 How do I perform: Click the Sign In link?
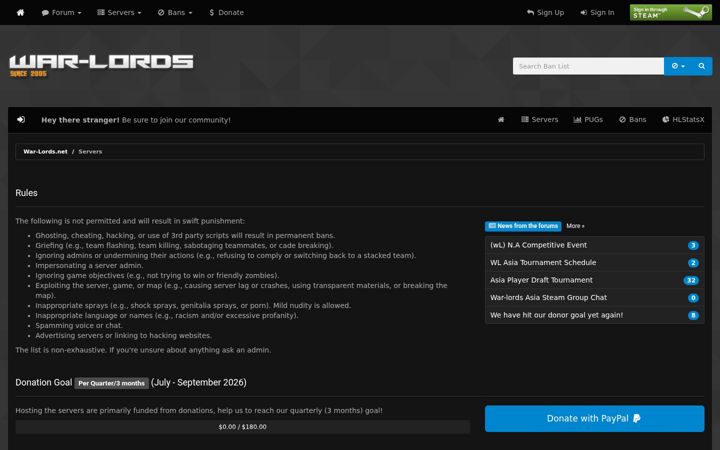597,12
